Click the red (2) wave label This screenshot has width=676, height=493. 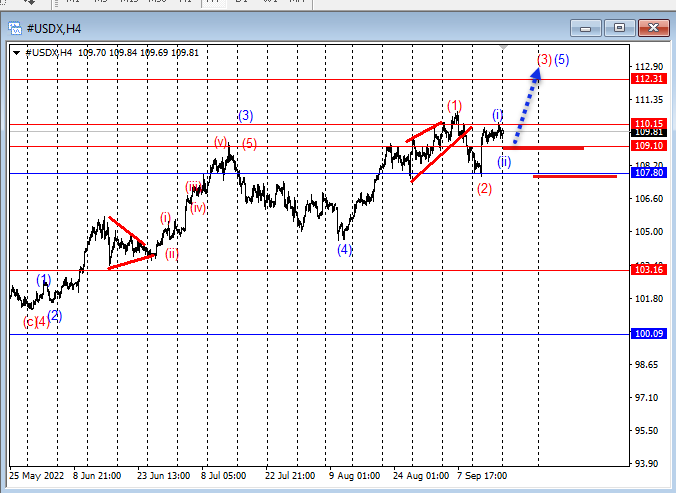pos(484,188)
